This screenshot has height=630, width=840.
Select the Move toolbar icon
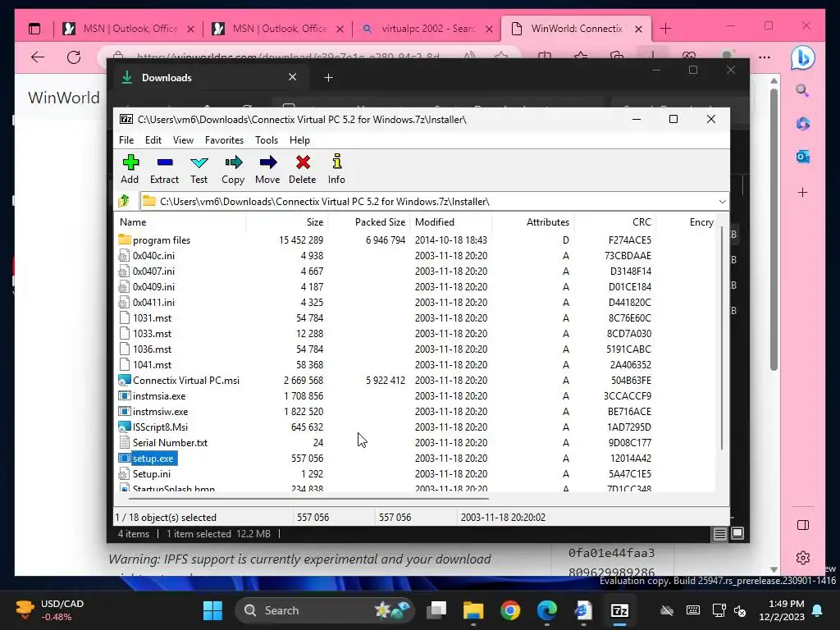[267, 169]
